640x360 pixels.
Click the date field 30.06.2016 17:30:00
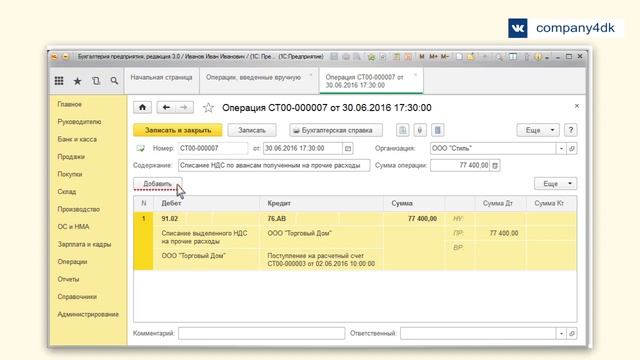[302, 149]
